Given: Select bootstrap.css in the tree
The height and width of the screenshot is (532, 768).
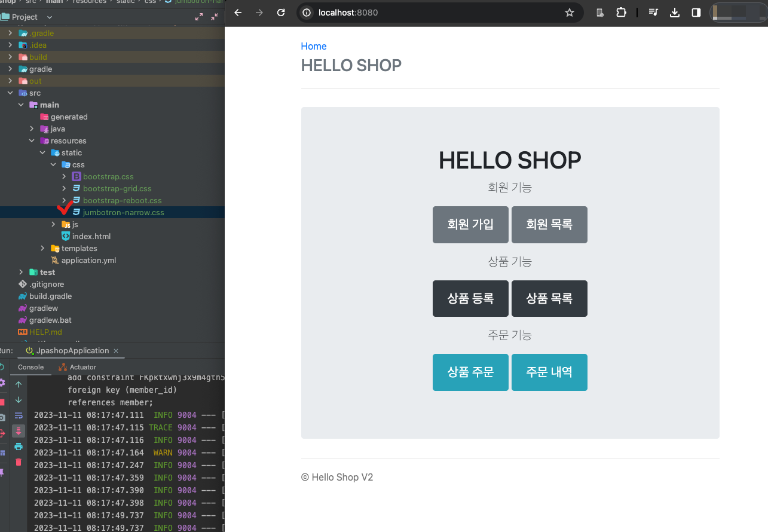Looking at the screenshot, I should [108, 176].
